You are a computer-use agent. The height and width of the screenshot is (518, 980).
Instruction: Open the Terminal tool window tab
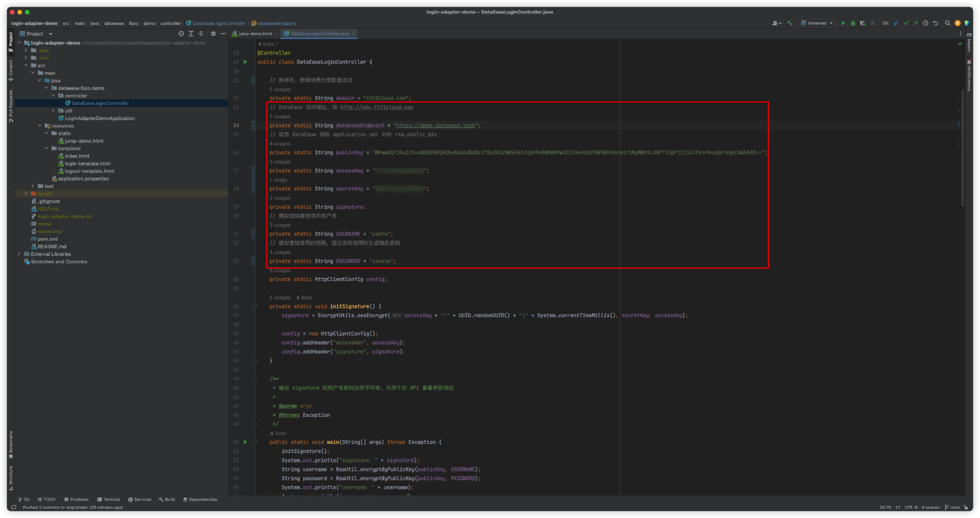tap(108, 500)
